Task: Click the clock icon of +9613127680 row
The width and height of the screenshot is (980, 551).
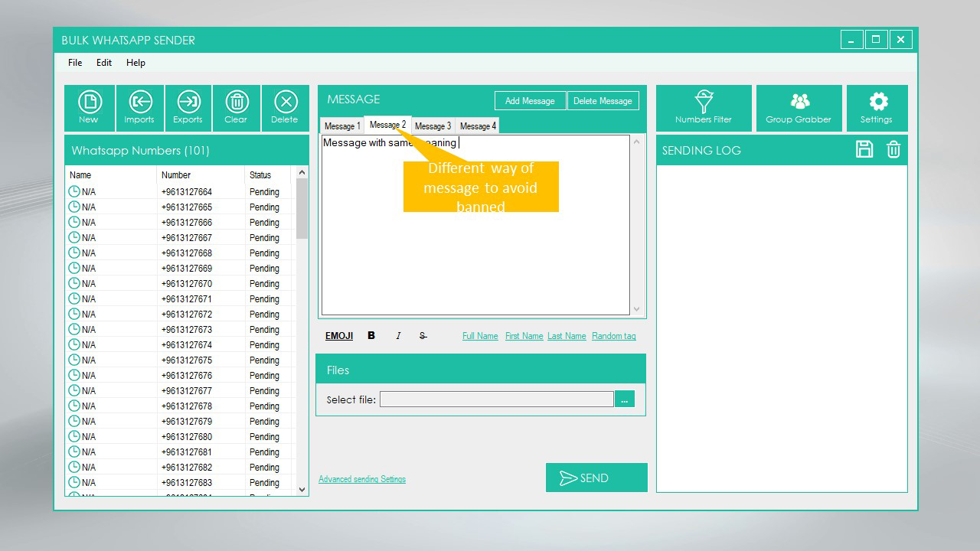Action: tap(74, 436)
